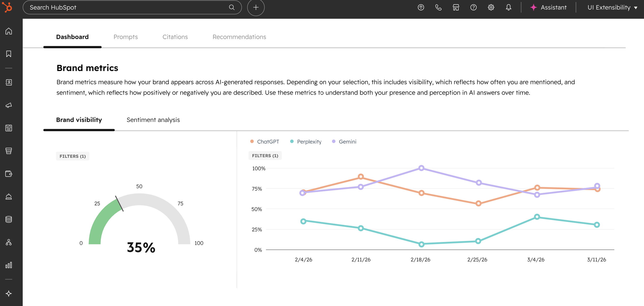The image size is (644, 306).
Task: Open the Sales inbox tray icon in sidebar
Action: point(9,151)
